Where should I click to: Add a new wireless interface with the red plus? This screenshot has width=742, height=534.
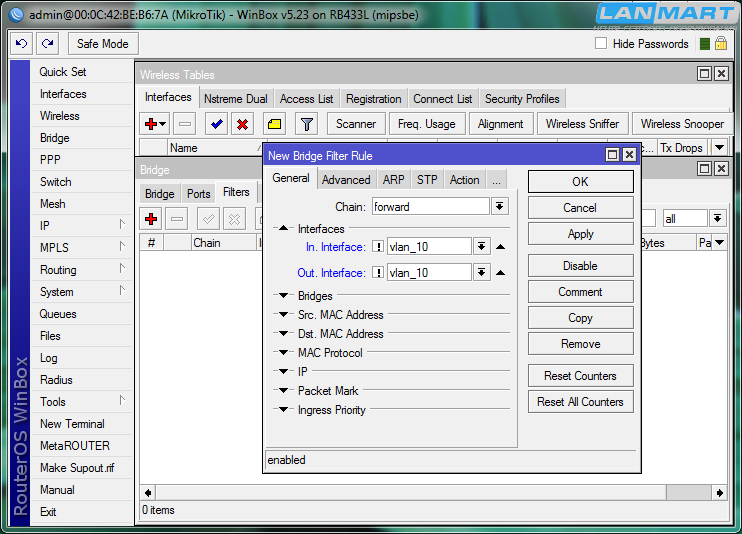pos(155,124)
